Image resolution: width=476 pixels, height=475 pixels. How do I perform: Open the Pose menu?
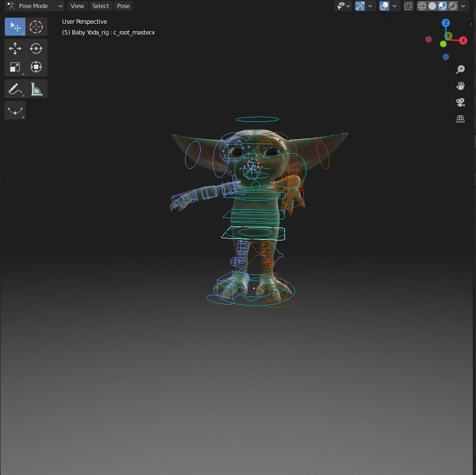pos(123,6)
